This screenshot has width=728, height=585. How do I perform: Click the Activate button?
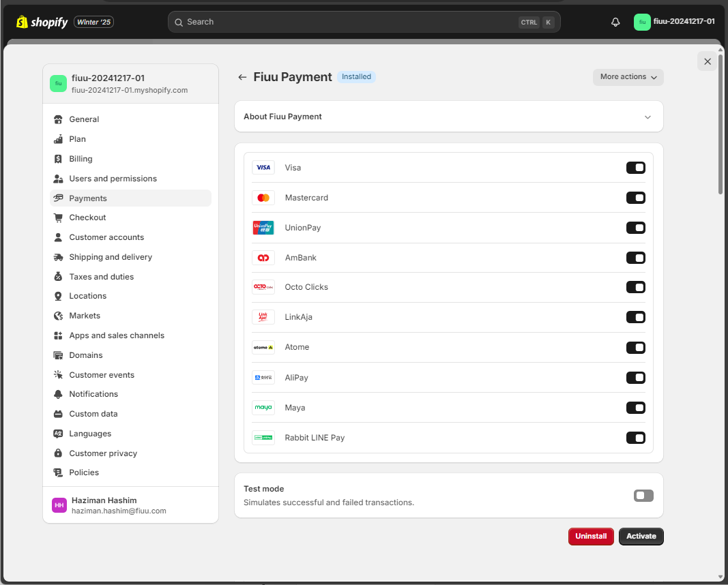641,537
